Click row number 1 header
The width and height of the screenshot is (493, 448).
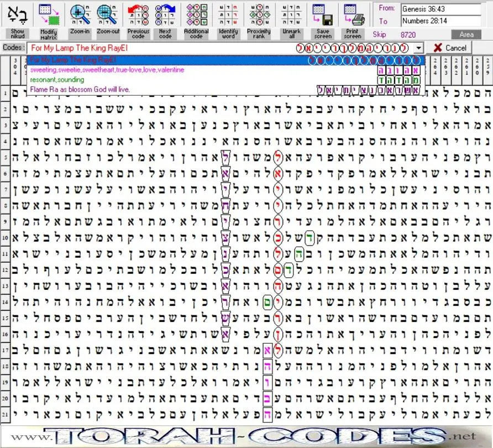coord(5,93)
